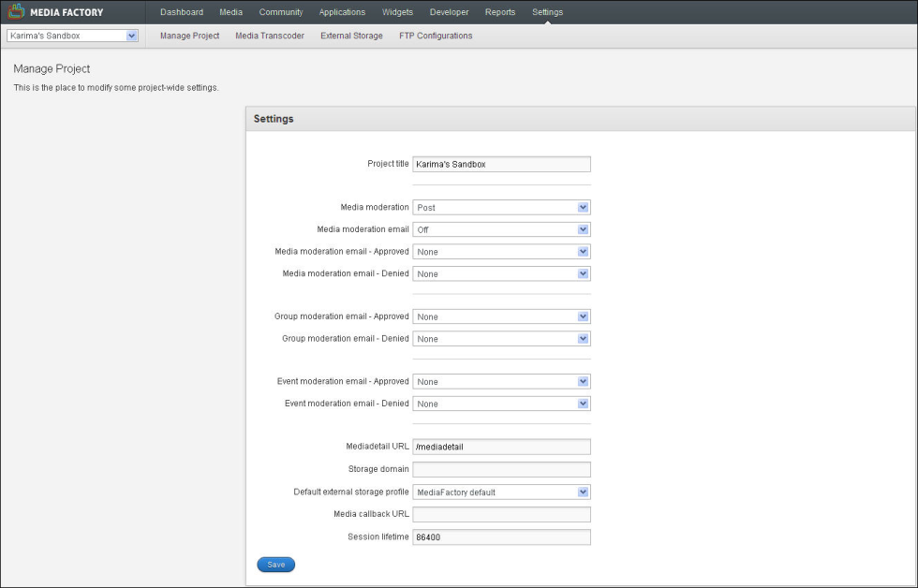Open the Karima's Sandbox project selector
This screenshot has height=588, width=918.
pyautogui.click(x=73, y=36)
